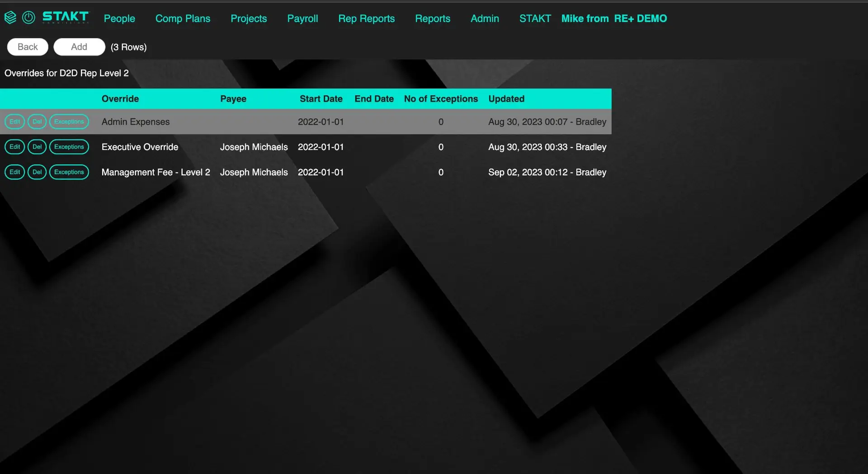Delete Management Fee - Level 2 override
Screen dimensions: 868x474
point(37,172)
